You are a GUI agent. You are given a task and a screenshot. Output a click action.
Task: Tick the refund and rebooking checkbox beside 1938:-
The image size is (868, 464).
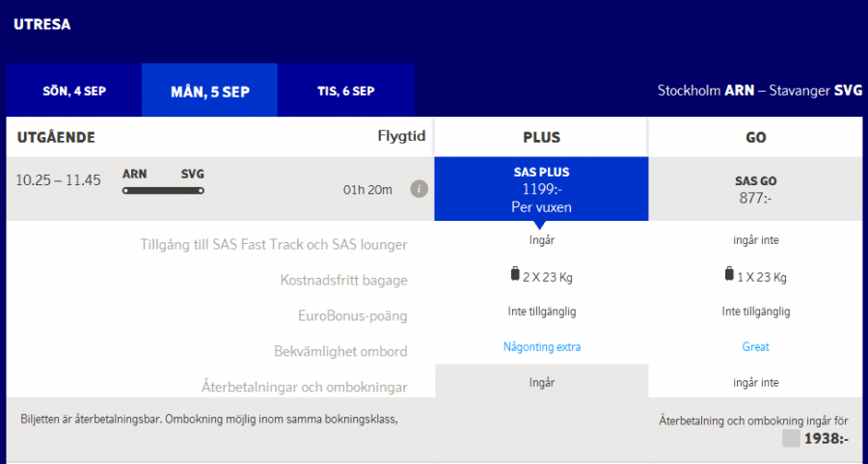pyautogui.click(x=791, y=439)
